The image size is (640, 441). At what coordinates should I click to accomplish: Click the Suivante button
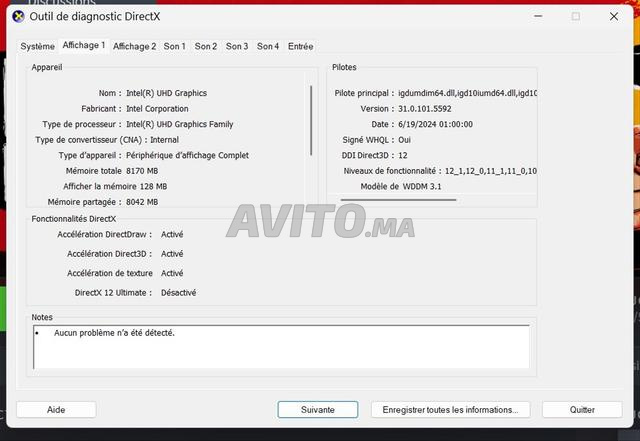(318, 410)
